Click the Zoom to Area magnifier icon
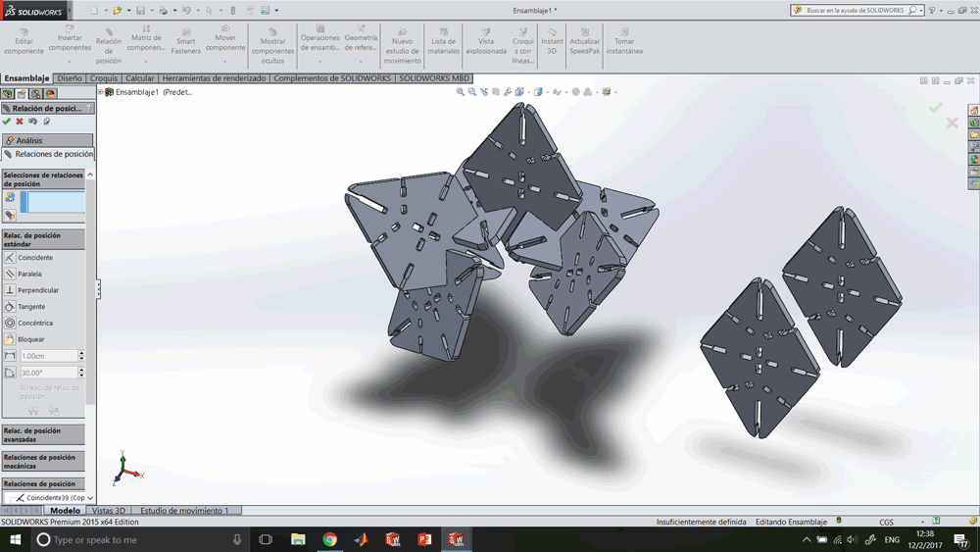 (x=472, y=92)
